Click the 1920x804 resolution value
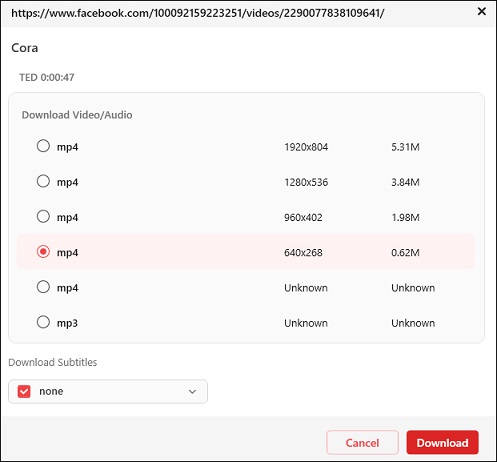The width and height of the screenshot is (497, 462). 306,147
